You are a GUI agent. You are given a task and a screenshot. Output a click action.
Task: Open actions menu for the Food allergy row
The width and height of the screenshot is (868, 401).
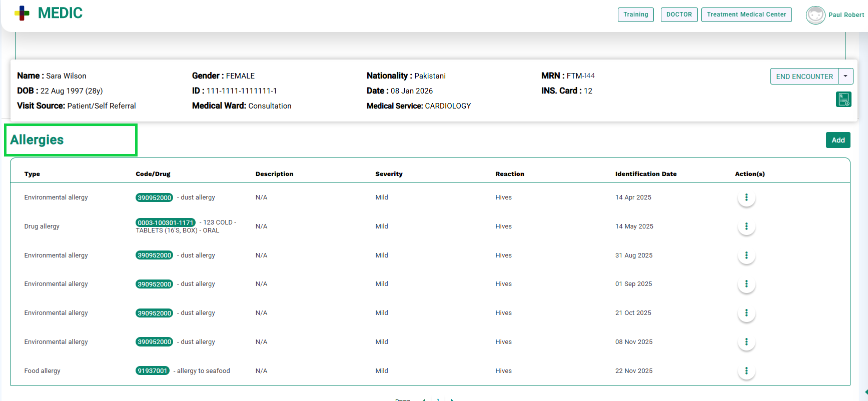[x=746, y=371]
